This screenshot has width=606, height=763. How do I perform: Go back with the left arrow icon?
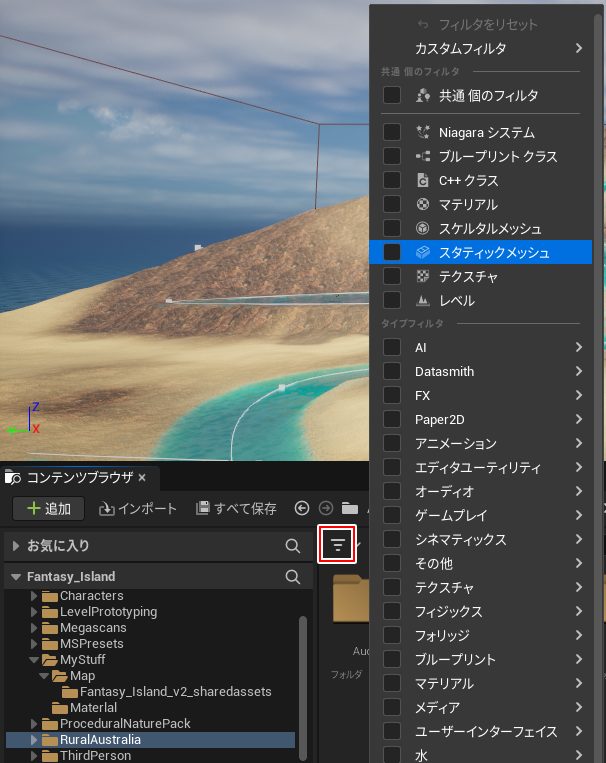tap(302, 508)
